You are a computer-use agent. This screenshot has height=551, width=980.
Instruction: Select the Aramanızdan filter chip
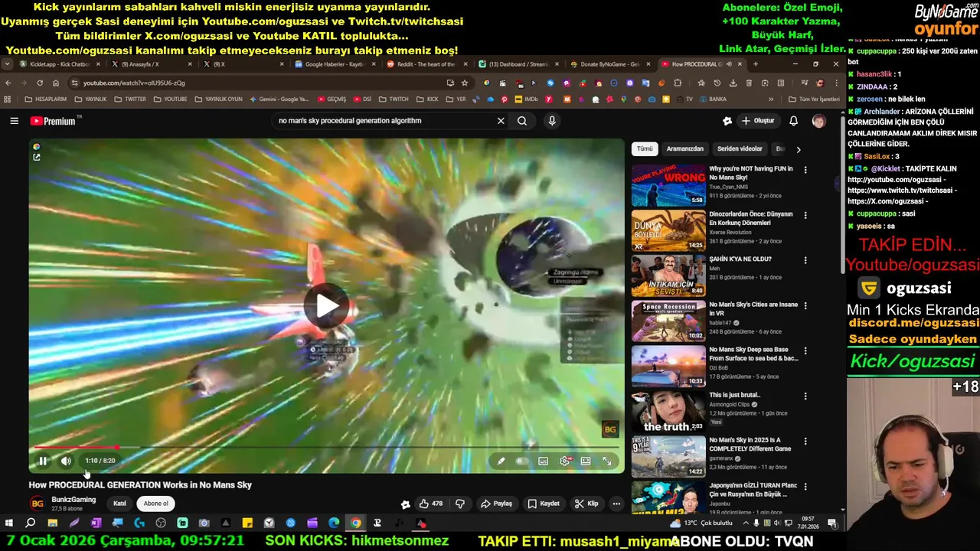684,149
